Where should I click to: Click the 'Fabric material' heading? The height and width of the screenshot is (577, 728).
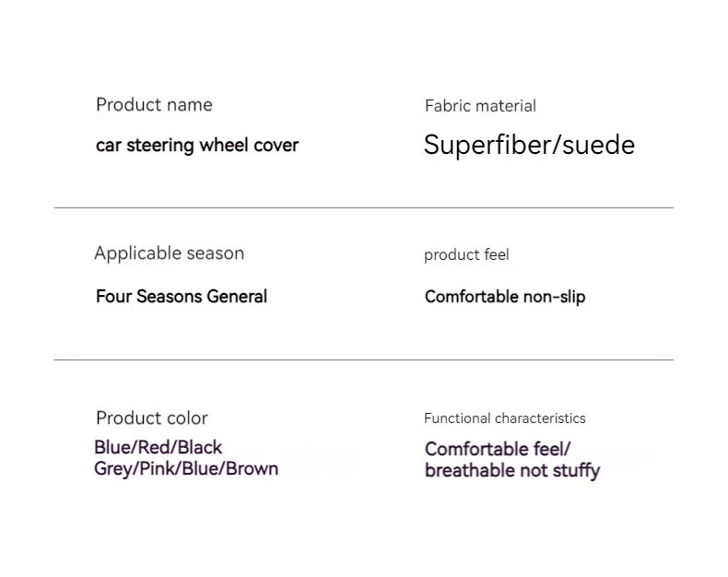(x=480, y=106)
